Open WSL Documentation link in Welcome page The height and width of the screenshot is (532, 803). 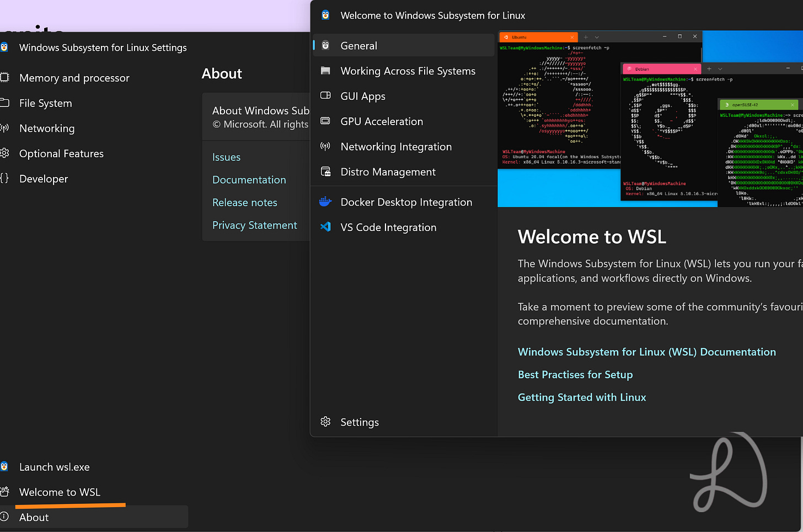pyautogui.click(x=647, y=352)
